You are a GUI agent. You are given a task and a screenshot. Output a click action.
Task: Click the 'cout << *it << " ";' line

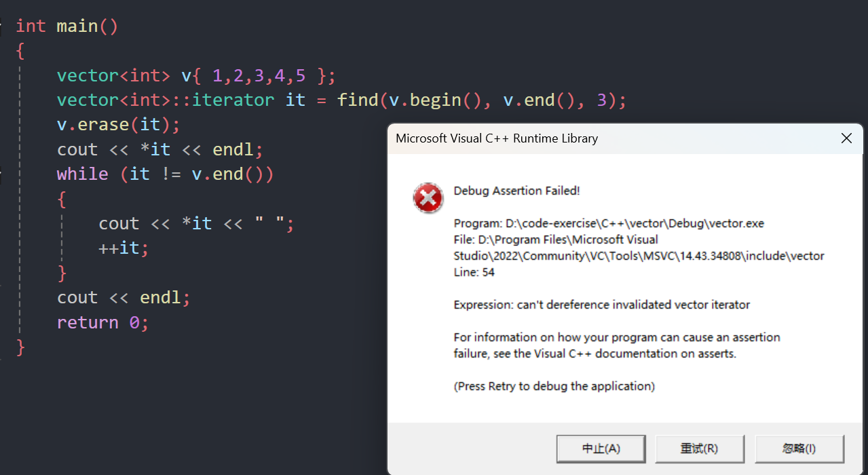196,224
